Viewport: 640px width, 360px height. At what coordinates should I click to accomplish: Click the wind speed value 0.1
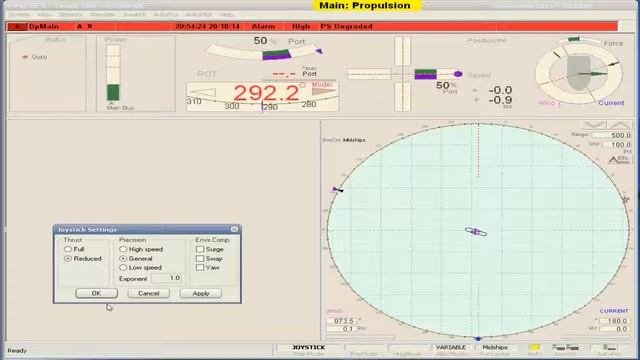pyautogui.click(x=342, y=329)
